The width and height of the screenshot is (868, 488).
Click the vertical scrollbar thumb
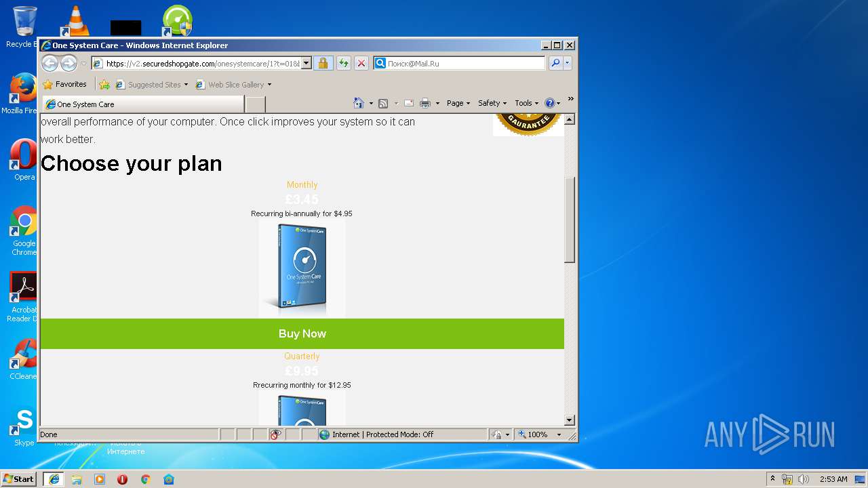(570, 220)
